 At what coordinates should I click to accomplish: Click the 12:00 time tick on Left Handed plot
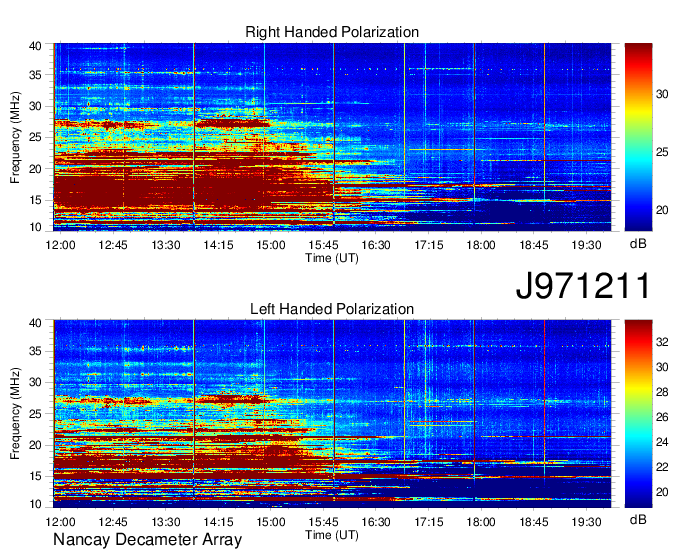click(x=60, y=522)
